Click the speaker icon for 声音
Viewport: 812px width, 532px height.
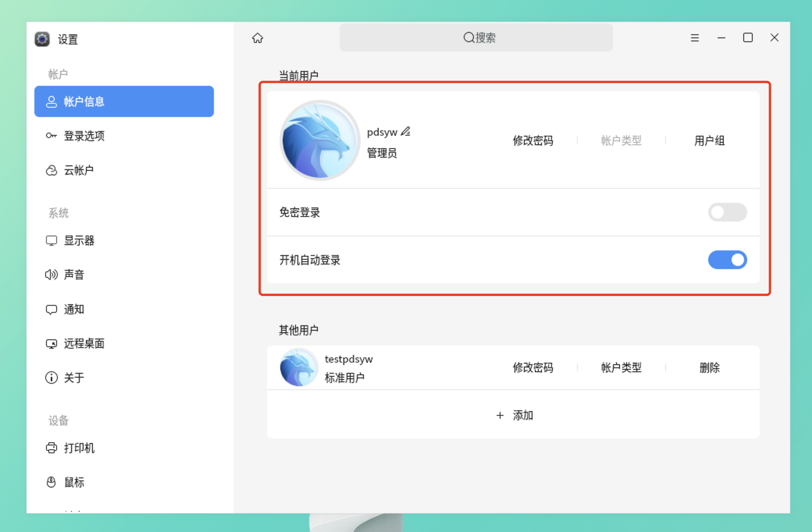(51, 275)
